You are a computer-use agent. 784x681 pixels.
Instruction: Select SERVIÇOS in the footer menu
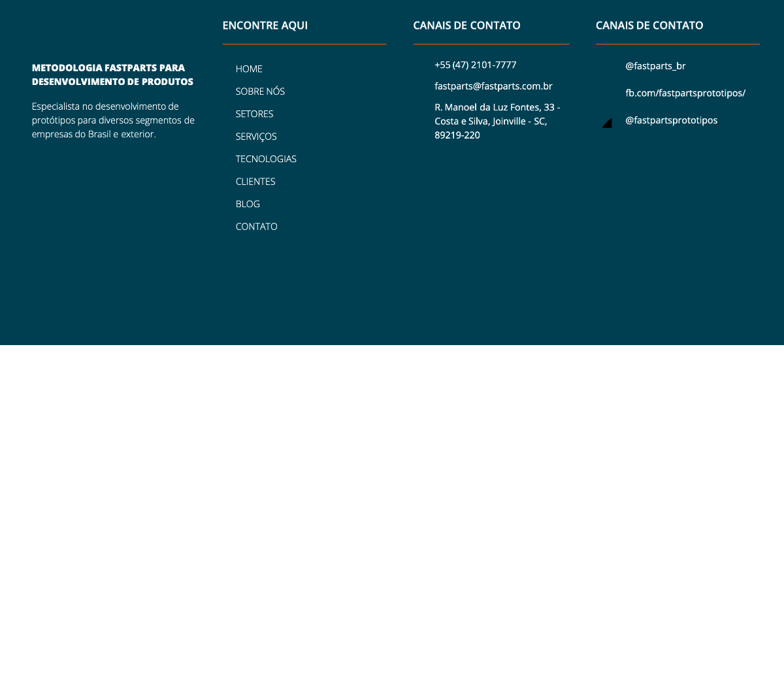click(x=256, y=137)
